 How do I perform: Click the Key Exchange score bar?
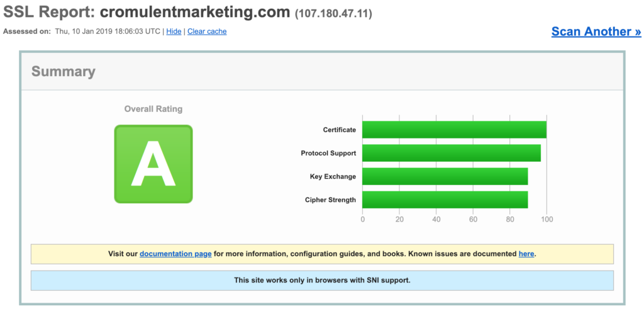point(445,177)
